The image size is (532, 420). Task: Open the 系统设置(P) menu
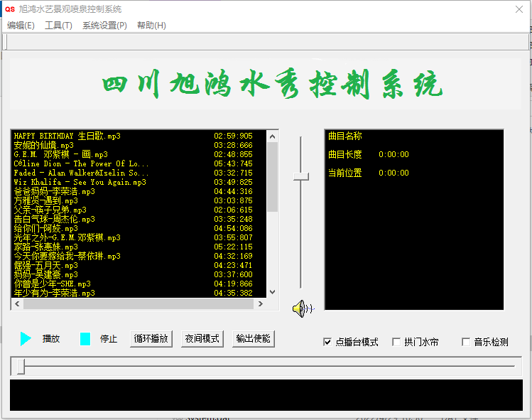[104, 26]
